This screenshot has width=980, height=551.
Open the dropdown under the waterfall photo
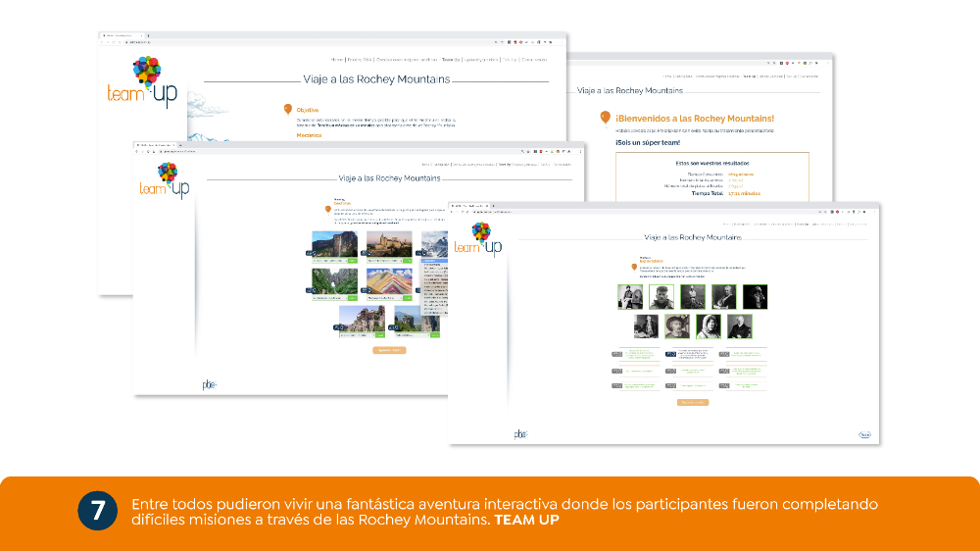[329, 261]
